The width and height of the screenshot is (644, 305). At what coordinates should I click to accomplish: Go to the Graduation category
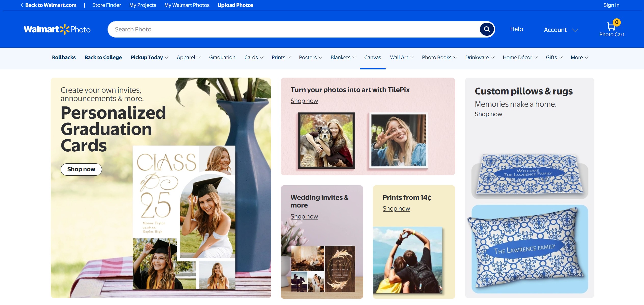pos(222,57)
